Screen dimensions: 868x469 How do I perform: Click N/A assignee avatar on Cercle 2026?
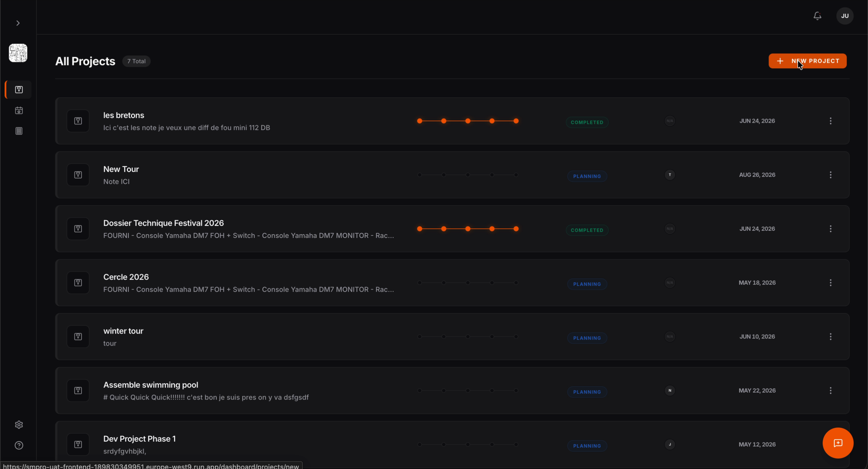670,283
